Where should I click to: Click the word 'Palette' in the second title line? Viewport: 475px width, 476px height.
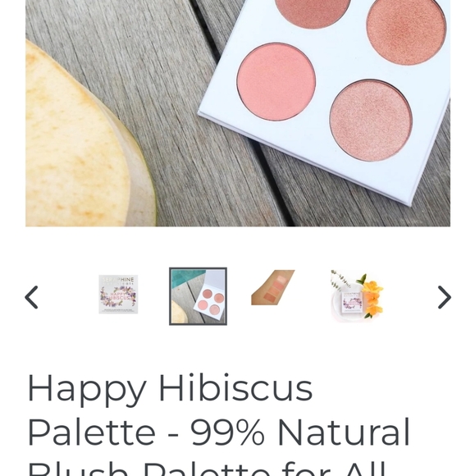pyautogui.click(x=92, y=432)
